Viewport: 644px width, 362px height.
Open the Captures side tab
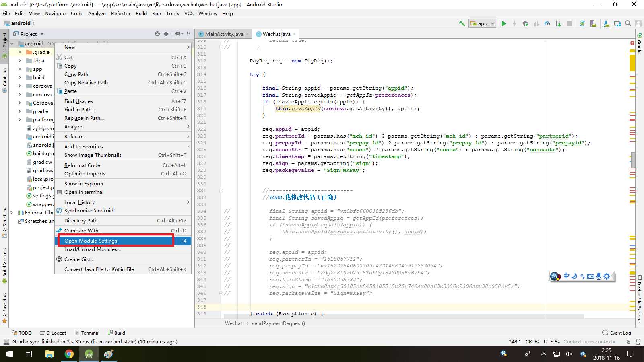(4, 80)
